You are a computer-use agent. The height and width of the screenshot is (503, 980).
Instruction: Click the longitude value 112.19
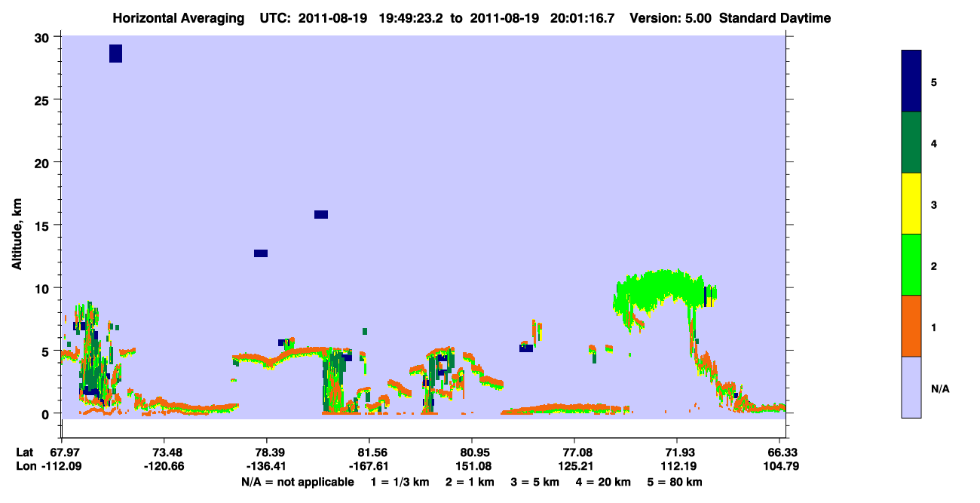[678, 466]
